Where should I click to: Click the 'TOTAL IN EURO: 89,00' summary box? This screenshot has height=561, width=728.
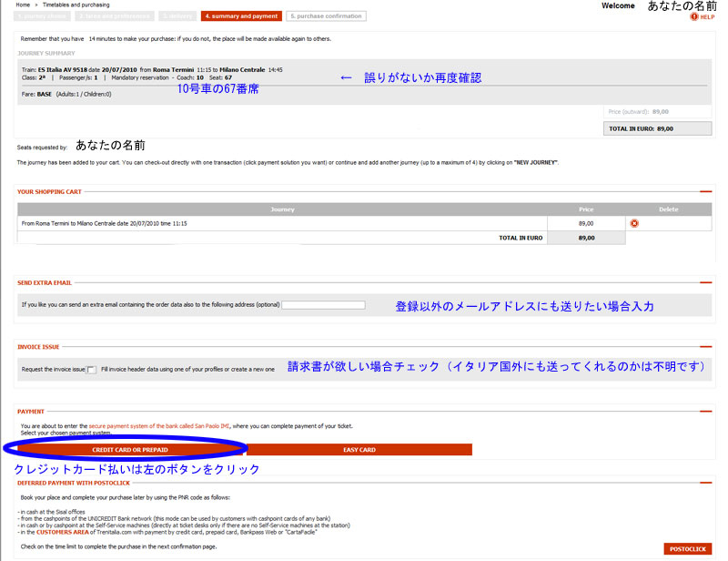click(x=657, y=128)
